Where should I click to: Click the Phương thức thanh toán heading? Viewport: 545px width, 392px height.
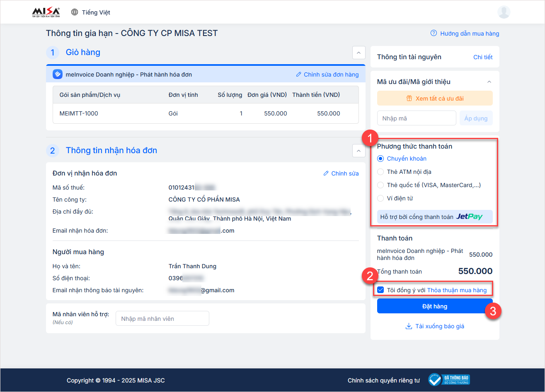(414, 147)
